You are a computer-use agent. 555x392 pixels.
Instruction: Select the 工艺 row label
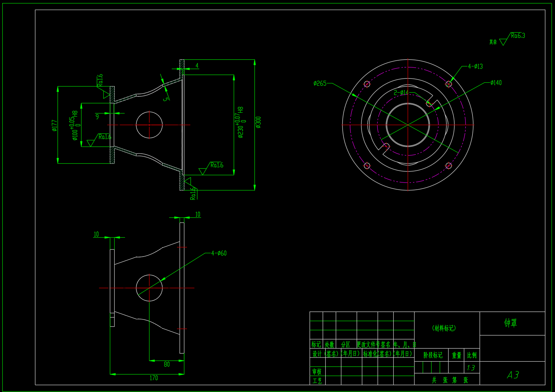[317, 381]
